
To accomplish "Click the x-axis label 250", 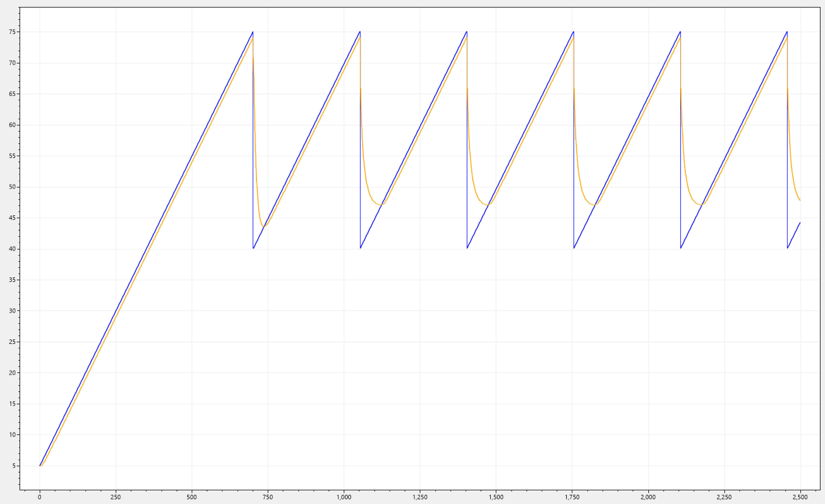I will [115, 497].
